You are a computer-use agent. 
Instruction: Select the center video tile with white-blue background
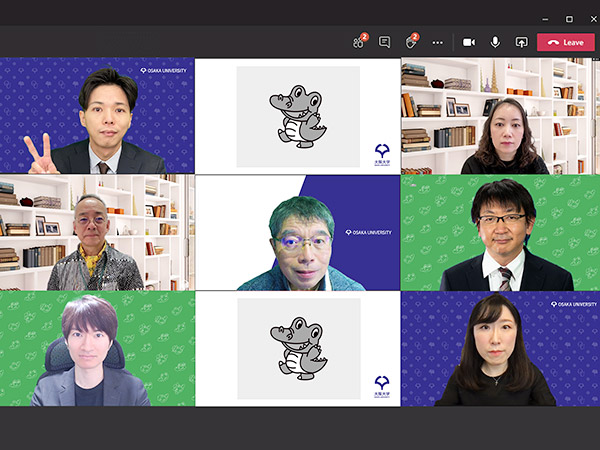point(297,233)
